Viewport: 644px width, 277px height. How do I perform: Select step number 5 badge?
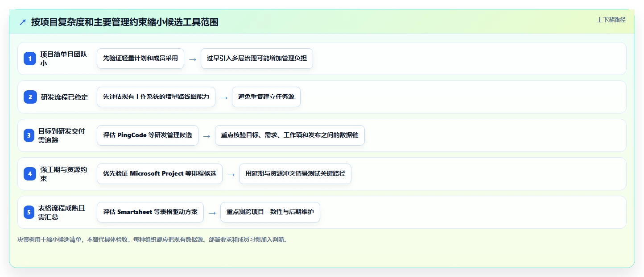(x=29, y=212)
